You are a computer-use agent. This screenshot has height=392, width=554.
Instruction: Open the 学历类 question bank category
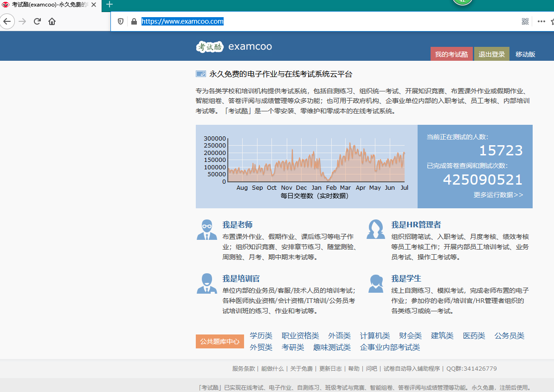pos(261,335)
